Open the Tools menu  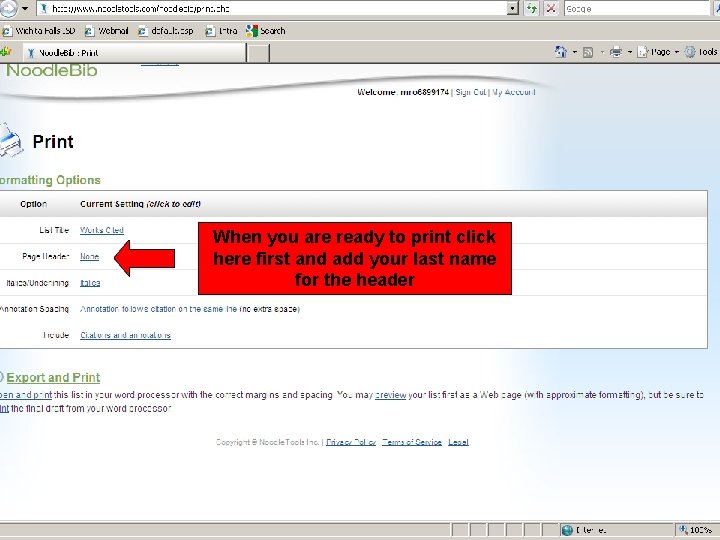[x=701, y=52]
